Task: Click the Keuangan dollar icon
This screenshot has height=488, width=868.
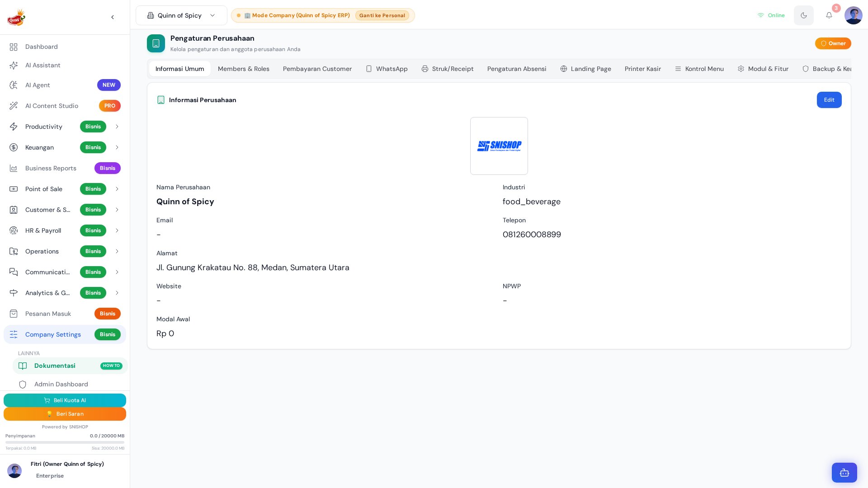Action: click(x=14, y=147)
